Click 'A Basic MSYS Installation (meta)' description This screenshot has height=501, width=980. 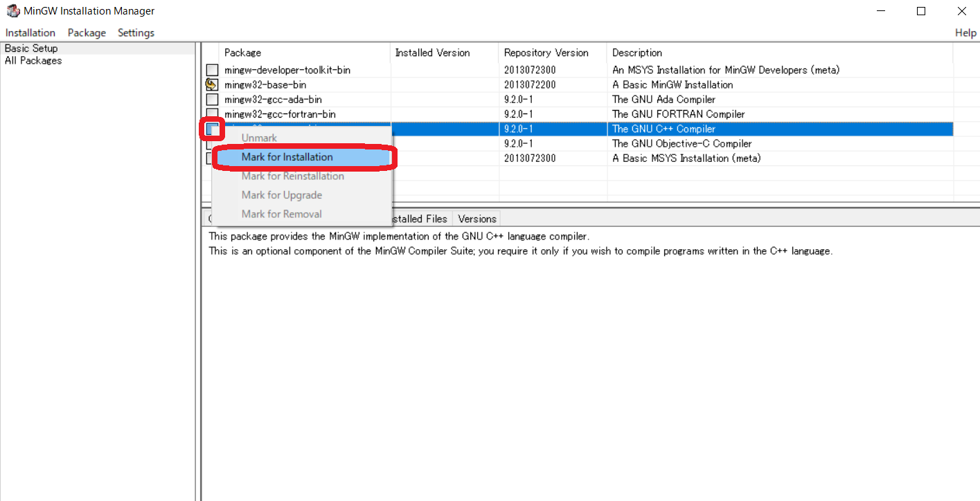[686, 158]
